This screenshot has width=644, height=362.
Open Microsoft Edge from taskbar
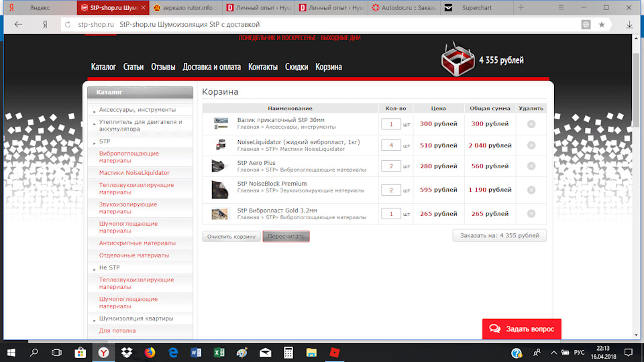pos(173,353)
